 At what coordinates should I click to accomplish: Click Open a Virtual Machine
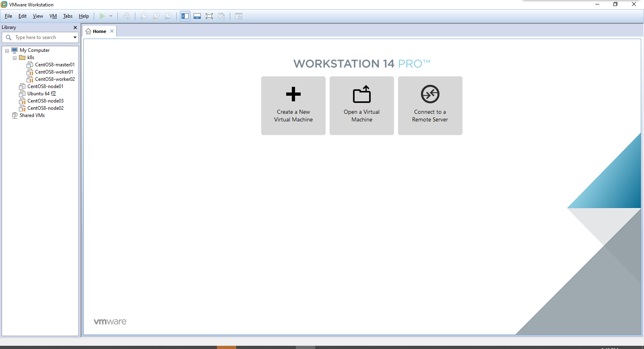(362, 106)
